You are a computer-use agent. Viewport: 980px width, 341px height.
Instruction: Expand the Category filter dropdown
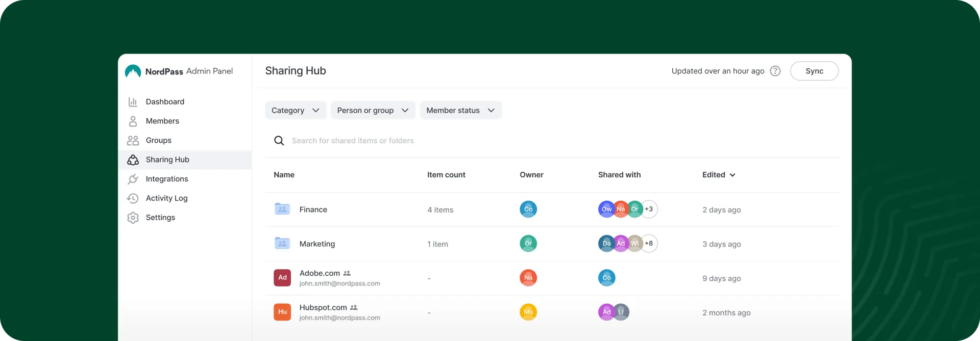(296, 111)
